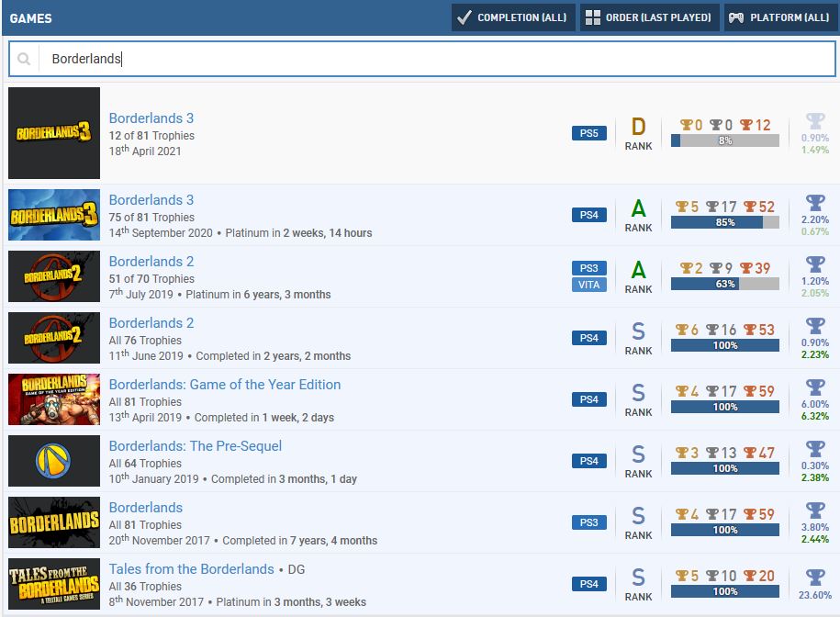The width and height of the screenshot is (840, 617).
Task: Open Borderlands 2 PS3 Vita thumbnail
Action: coord(54,276)
